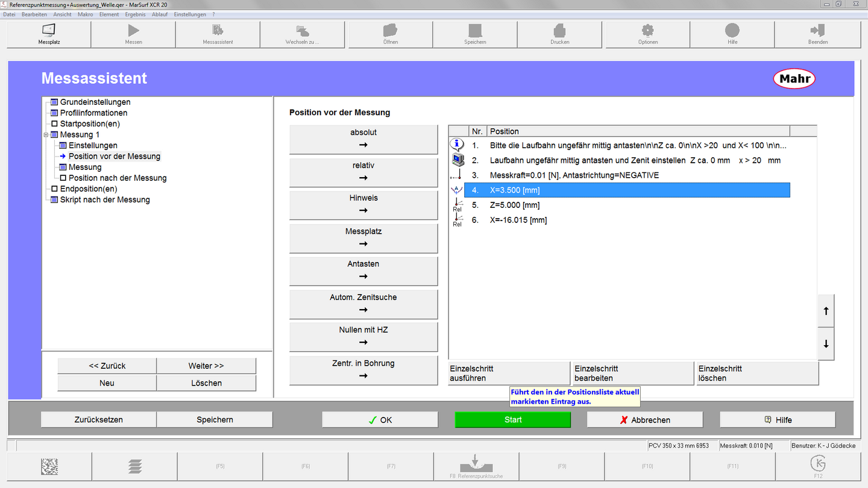Click the QR code icon in bottom bar

click(x=49, y=466)
